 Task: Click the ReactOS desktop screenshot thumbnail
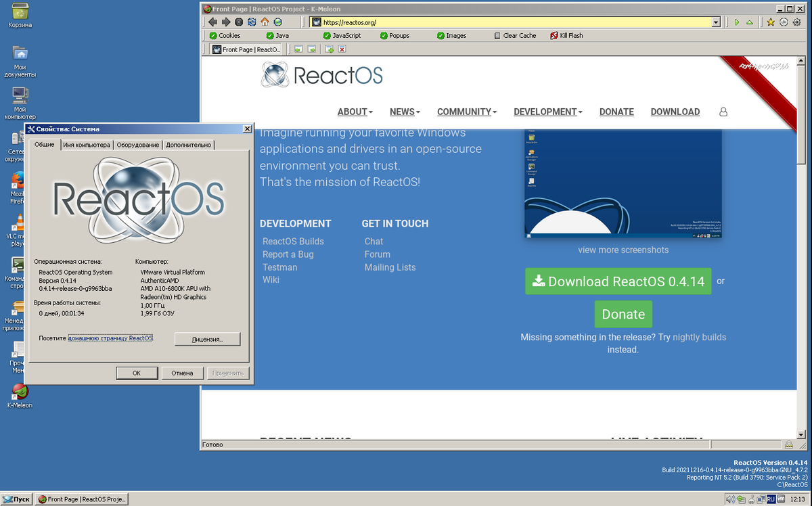coord(623,184)
